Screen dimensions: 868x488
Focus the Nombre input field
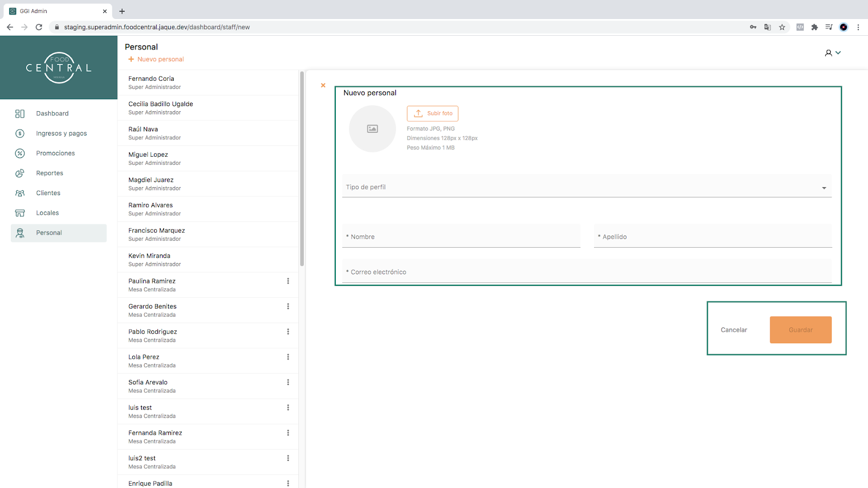(461, 236)
